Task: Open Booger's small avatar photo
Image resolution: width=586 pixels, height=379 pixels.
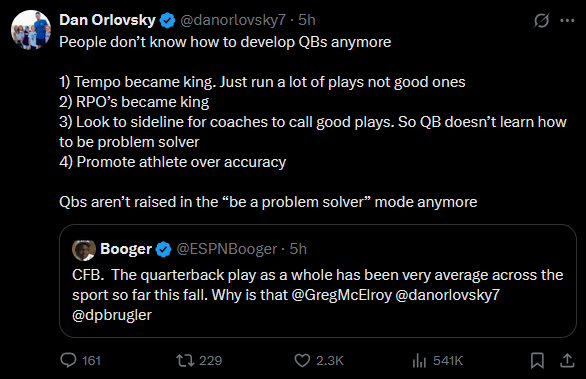Action: [84, 250]
